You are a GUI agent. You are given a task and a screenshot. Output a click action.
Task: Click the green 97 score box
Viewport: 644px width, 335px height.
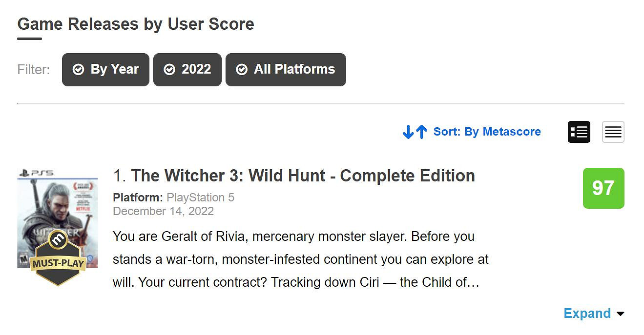coord(603,188)
